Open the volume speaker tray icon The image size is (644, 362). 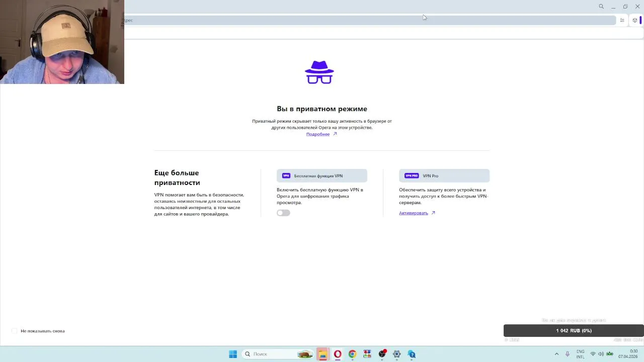[x=601, y=354]
